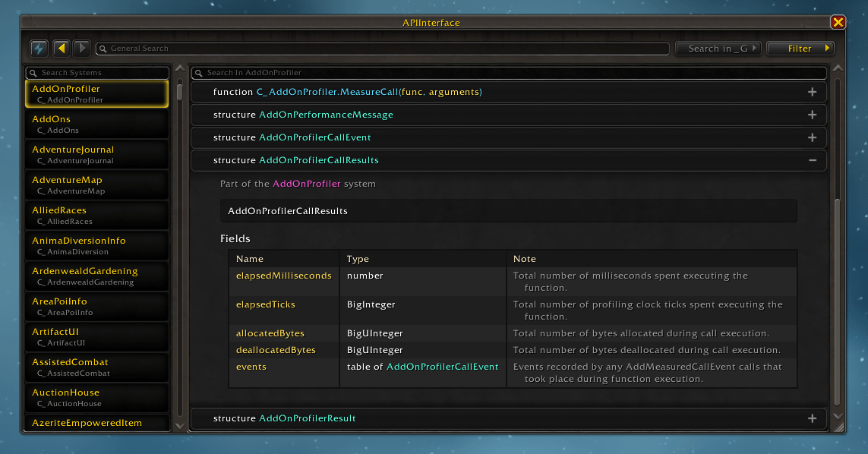The image size is (868, 454).
Task: Click the Search Systems input box
Action: [x=99, y=73]
